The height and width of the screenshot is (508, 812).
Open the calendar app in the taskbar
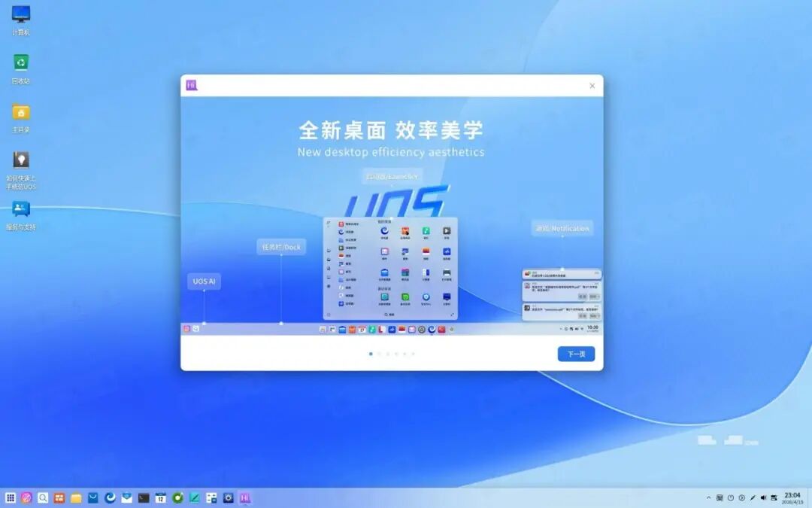[161, 497]
